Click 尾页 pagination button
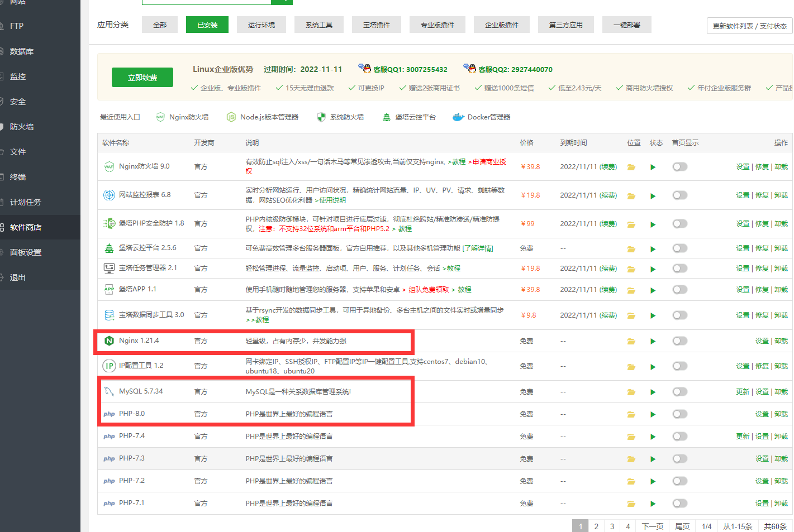The width and height of the screenshot is (794, 532). 682,526
